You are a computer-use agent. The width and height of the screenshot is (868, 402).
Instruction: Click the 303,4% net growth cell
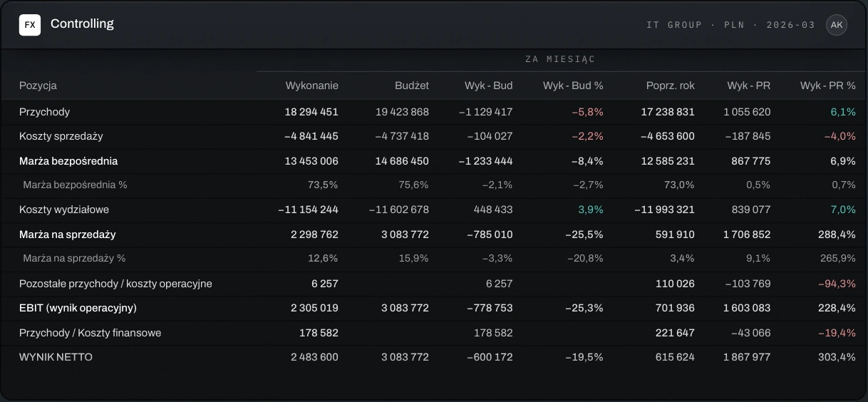[x=837, y=357]
